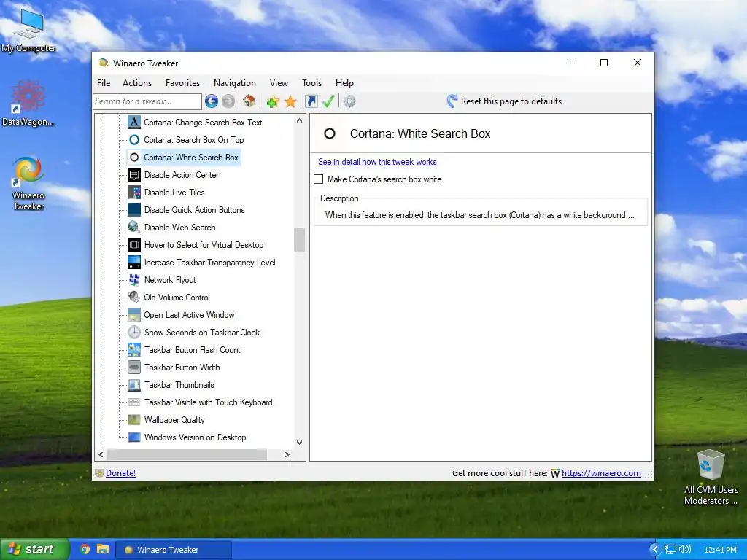Open My Computer desktop icon
747x560 pixels.
pos(28,31)
